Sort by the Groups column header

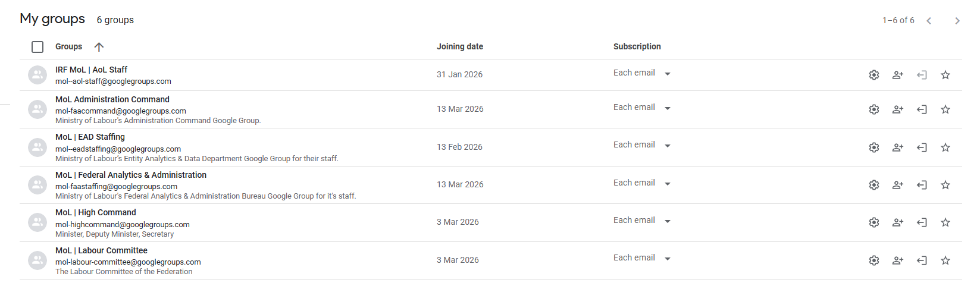pyautogui.click(x=69, y=47)
